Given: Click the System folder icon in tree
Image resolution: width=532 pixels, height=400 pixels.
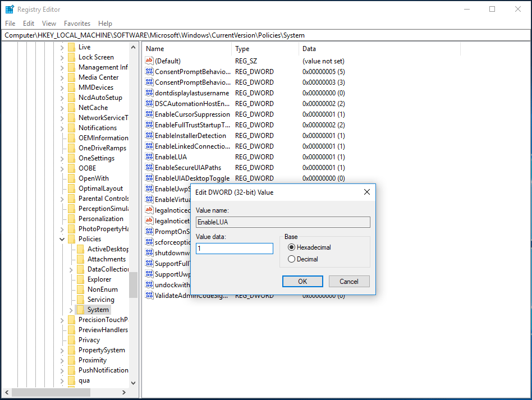Looking at the screenshot, I should tap(80, 310).
